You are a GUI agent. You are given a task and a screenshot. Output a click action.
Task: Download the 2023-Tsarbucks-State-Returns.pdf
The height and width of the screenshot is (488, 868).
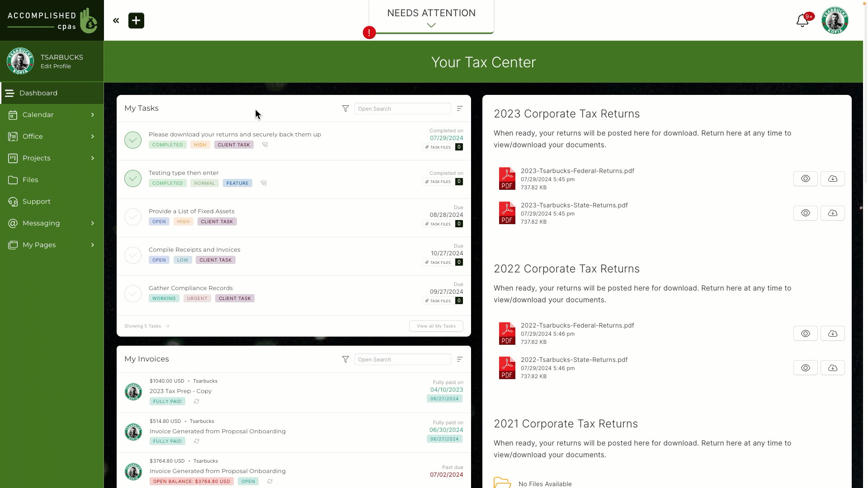832,213
